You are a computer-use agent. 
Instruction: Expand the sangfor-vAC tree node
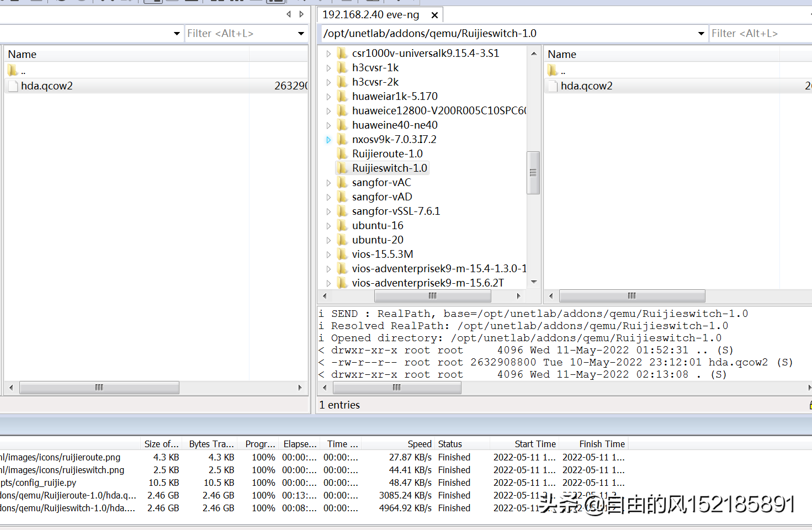click(x=328, y=183)
